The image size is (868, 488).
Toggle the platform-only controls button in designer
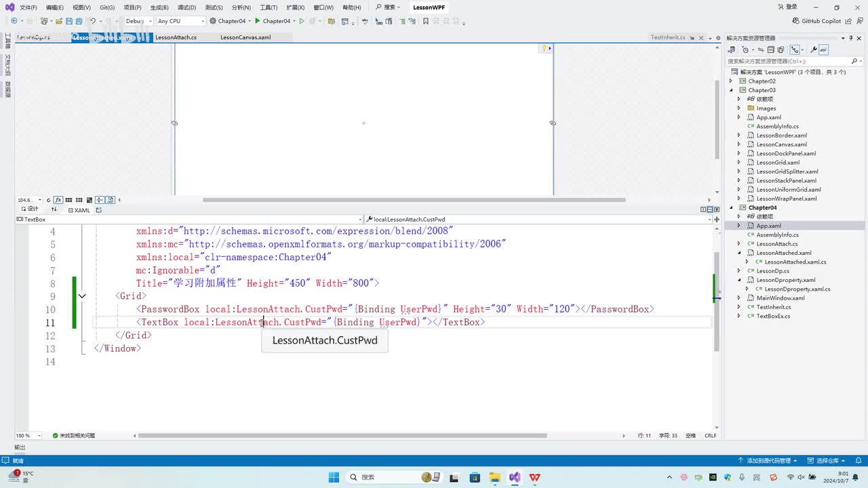click(110, 200)
